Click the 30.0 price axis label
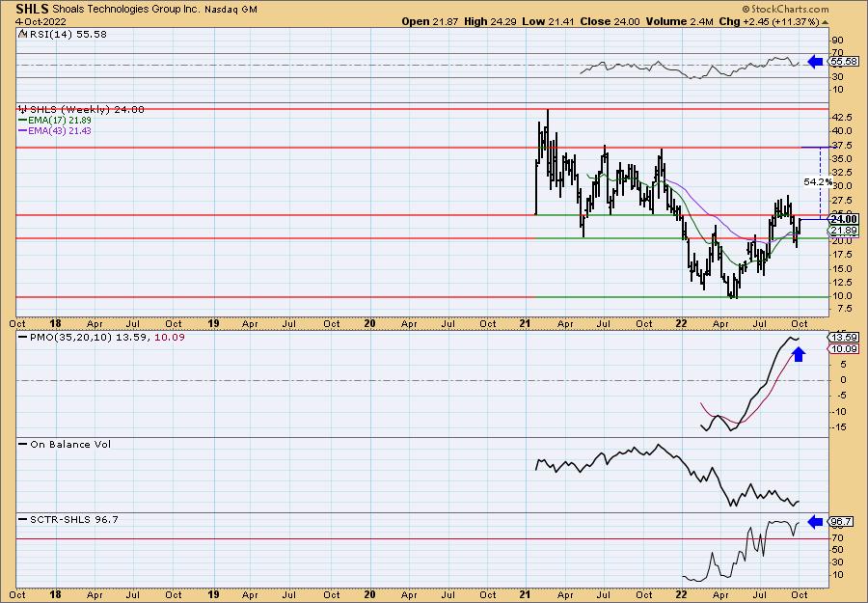868x603 pixels. tap(842, 186)
